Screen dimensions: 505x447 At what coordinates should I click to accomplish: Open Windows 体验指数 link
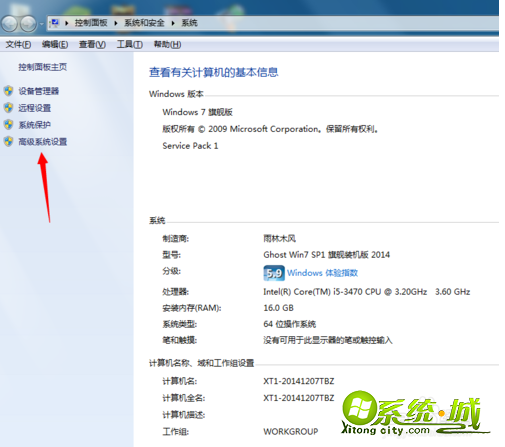[x=322, y=273]
